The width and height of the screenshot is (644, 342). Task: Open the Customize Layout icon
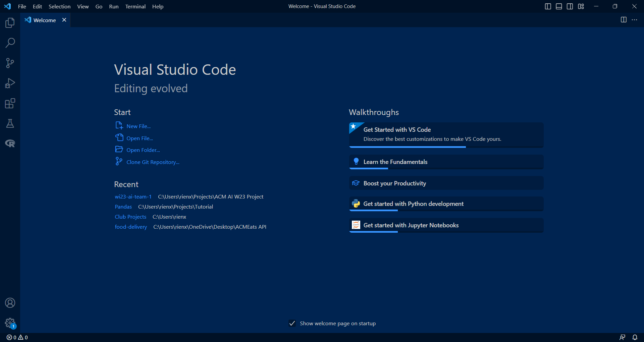(x=581, y=6)
